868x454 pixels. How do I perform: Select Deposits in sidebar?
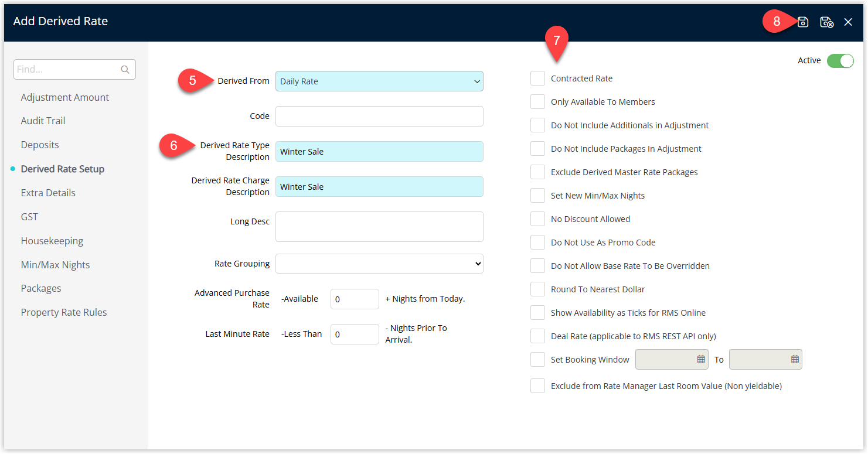[x=40, y=145]
